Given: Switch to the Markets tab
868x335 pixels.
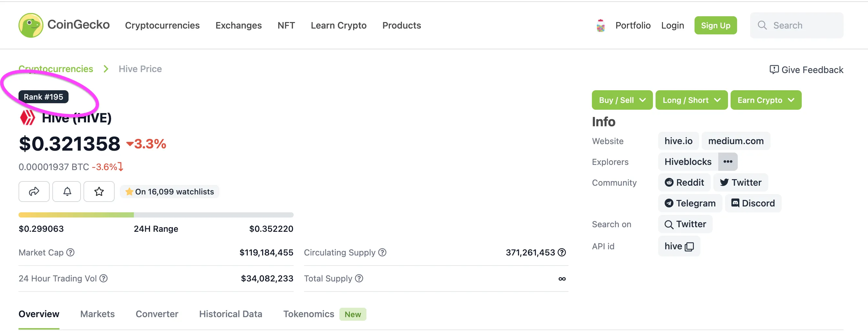Looking at the screenshot, I should [x=97, y=314].
